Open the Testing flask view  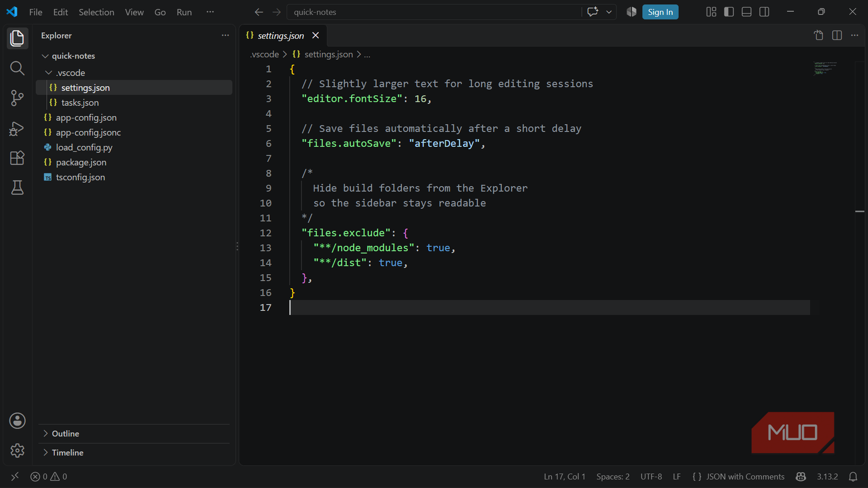click(x=17, y=188)
